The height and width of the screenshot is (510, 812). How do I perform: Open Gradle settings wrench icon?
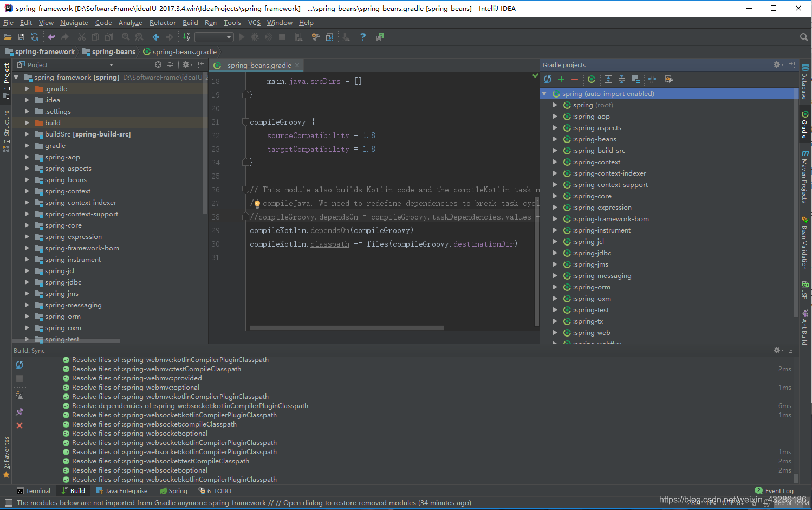(669, 80)
